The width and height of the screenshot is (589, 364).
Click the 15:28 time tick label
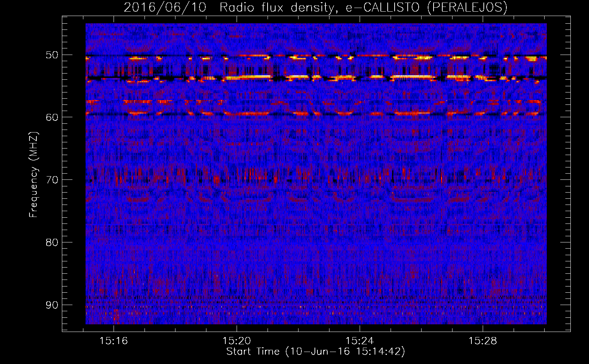(x=483, y=341)
